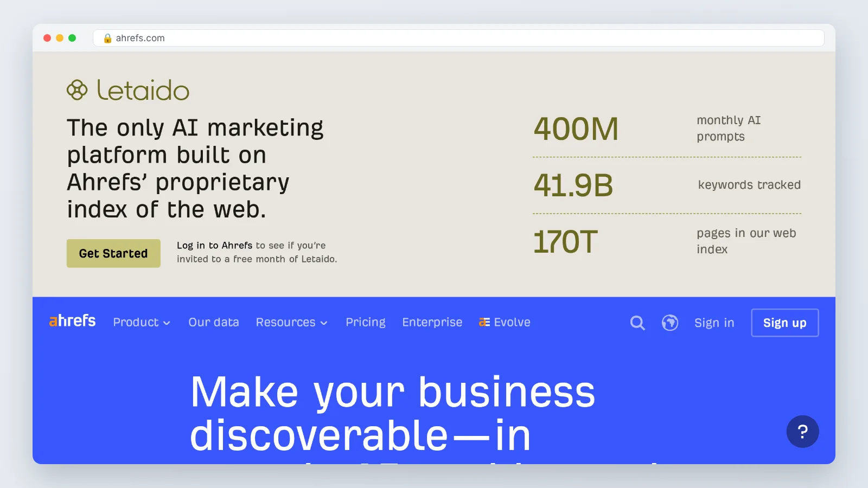868x488 pixels.
Task: Click the '170T' statistic
Action: click(565, 242)
